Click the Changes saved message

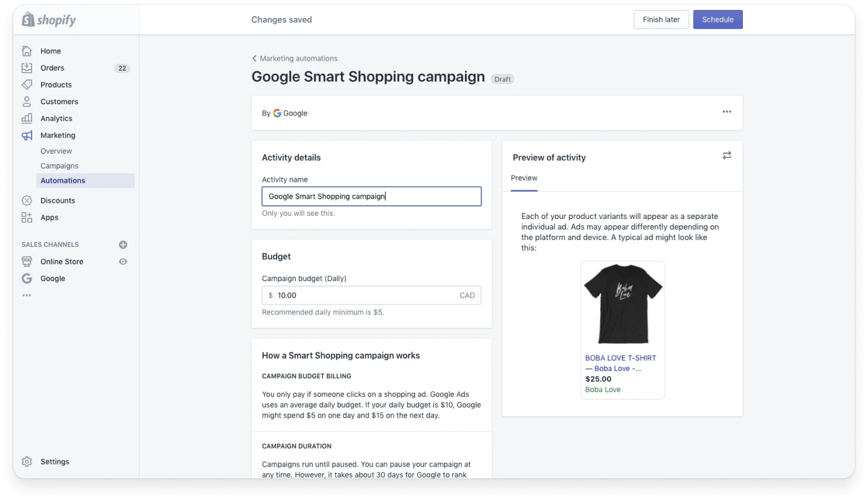pos(281,20)
